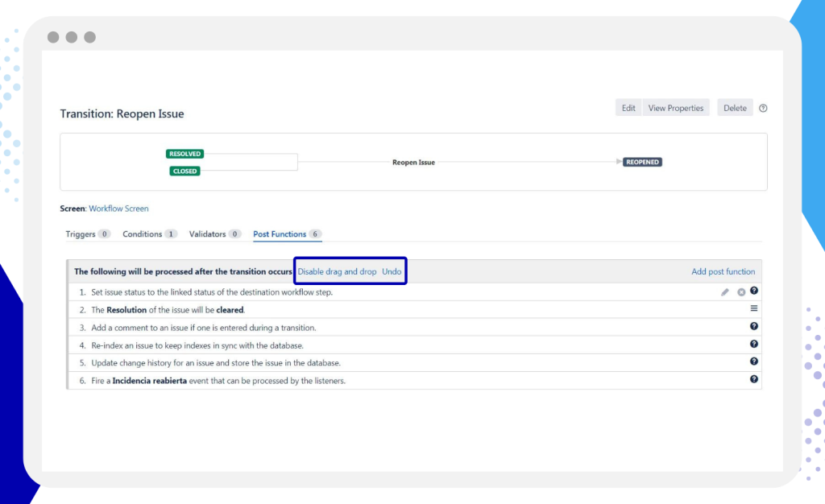Open help for the Add a comment post function
The image size is (825, 504).
coord(754,326)
